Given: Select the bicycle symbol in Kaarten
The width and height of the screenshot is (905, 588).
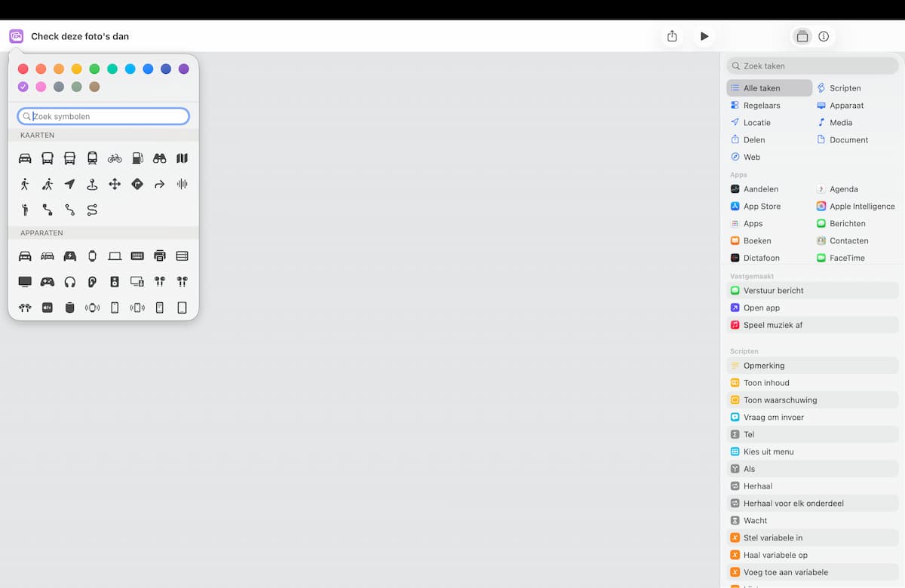Looking at the screenshot, I should coord(115,158).
